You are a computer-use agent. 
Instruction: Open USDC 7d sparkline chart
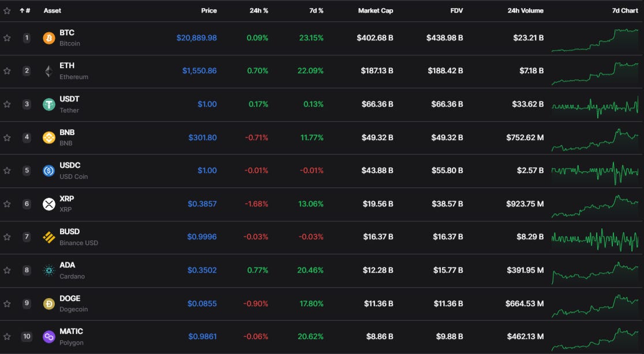click(x=595, y=173)
